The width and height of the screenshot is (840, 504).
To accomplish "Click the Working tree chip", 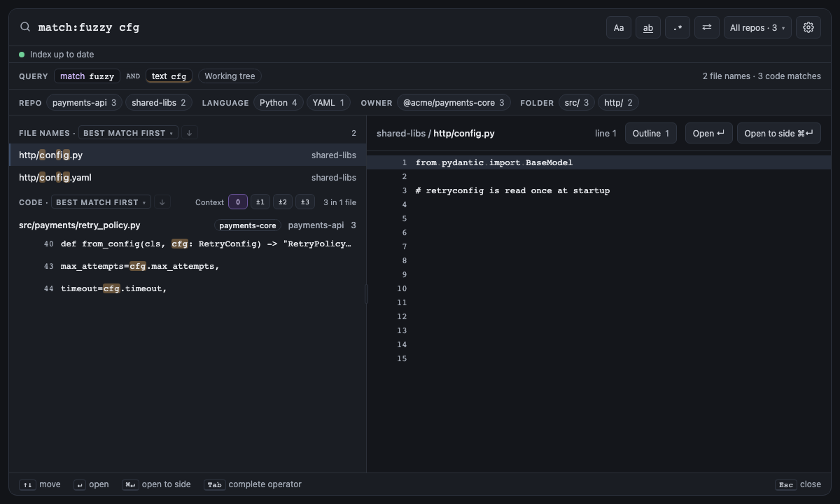I will point(230,76).
